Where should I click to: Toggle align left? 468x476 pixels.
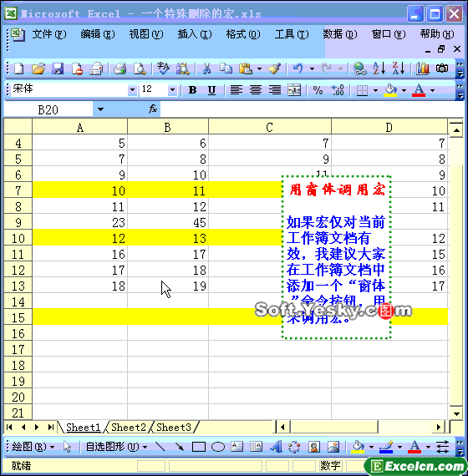coord(236,90)
